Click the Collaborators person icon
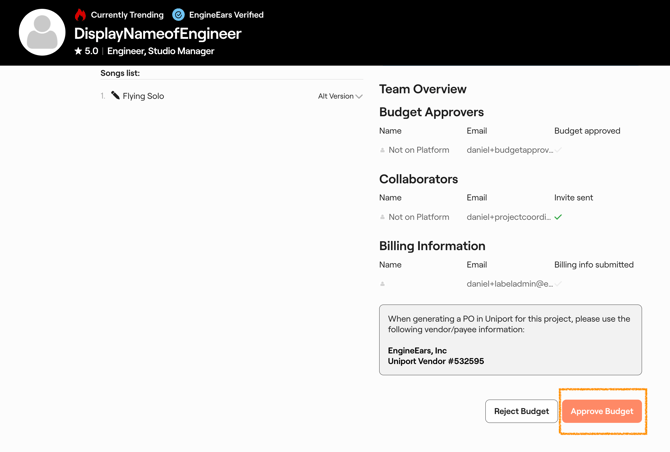Screen dimensions: 670x452 tap(382, 218)
